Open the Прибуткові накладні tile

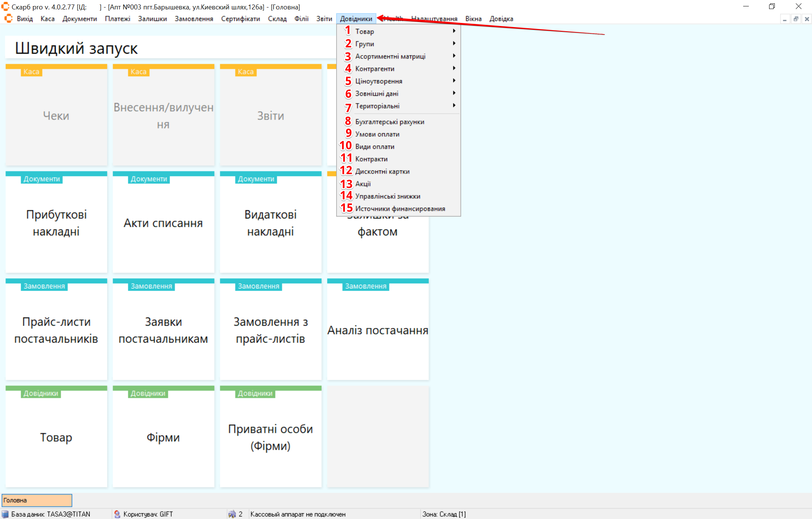tap(56, 223)
